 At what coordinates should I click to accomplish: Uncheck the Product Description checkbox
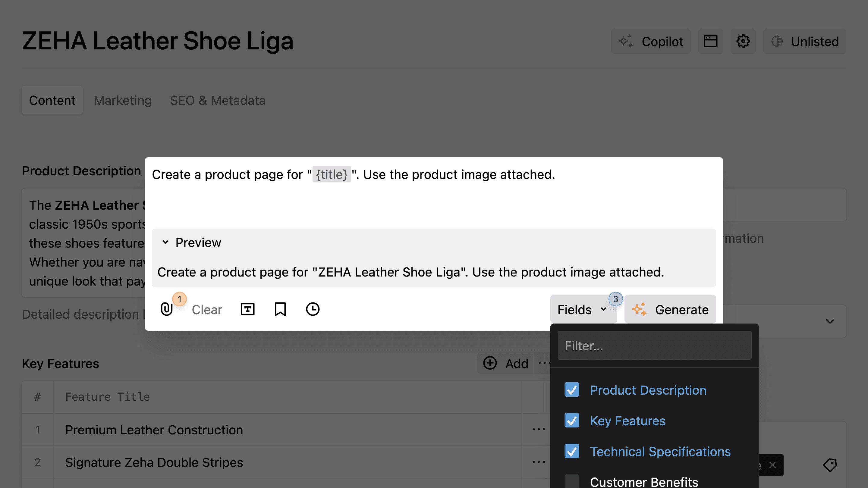coord(572,390)
